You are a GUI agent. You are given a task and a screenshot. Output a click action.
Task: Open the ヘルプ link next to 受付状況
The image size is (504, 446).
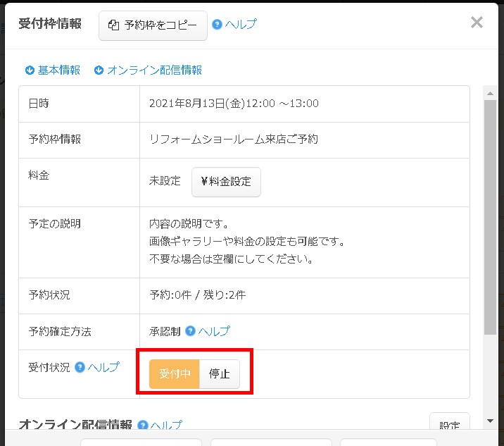(103, 367)
